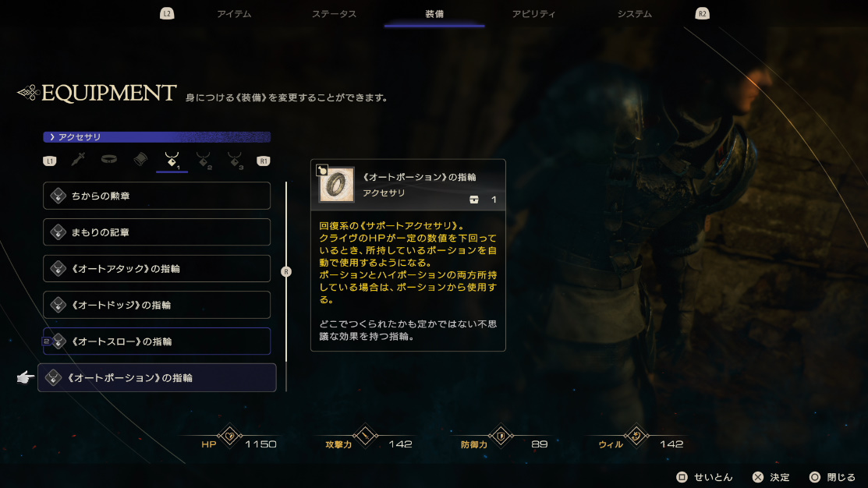The height and width of the screenshot is (488, 868).
Task: Click the 閉じる close prompt
Action: tap(833, 477)
